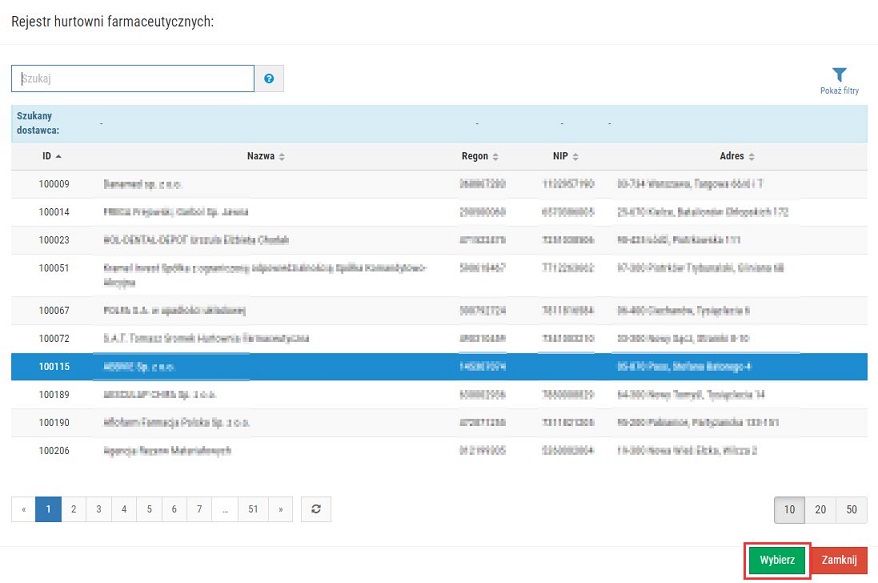Viewport: 878px width, 583px height.
Task: Go to page 6 in pagination
Action: click(x=174, y=509)
